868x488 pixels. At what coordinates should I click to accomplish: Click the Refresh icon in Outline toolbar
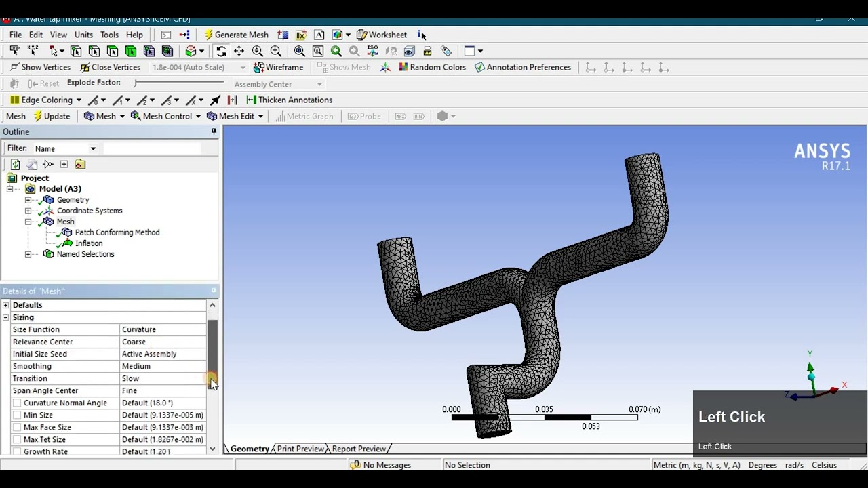point(15,164)
